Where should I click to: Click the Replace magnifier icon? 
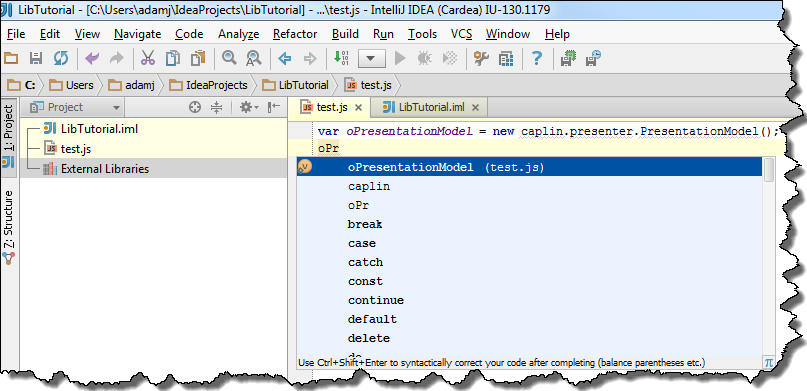coord(254,58)
